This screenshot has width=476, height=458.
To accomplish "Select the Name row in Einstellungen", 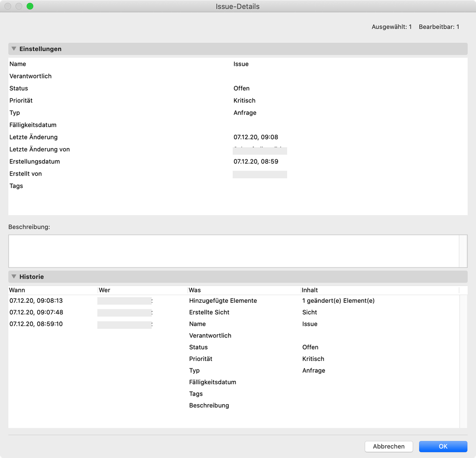I will coord(238,64).
